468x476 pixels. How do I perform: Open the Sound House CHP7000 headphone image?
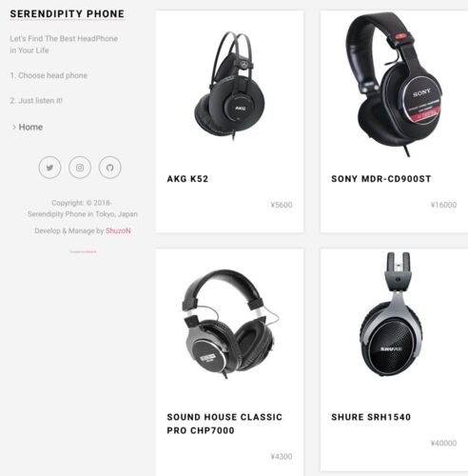[230, 324]
